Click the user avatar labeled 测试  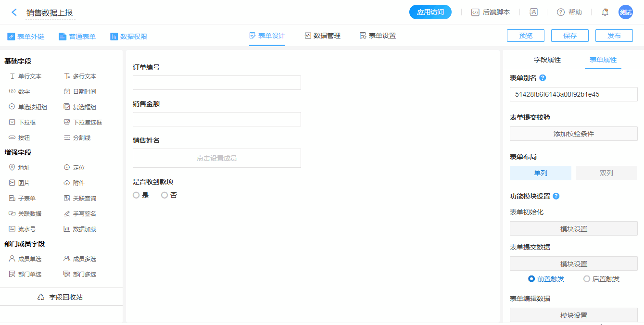point(625,12)
